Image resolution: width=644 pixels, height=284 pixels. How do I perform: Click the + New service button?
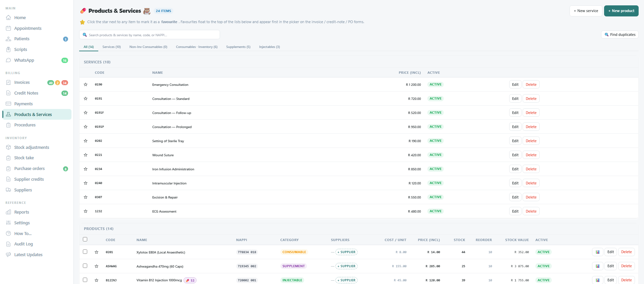tap(586, 11)
